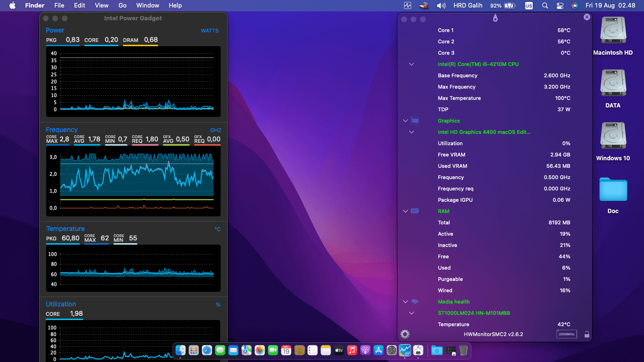
Task: Click the Media health section icon
Action: click(x=415, y=302)
